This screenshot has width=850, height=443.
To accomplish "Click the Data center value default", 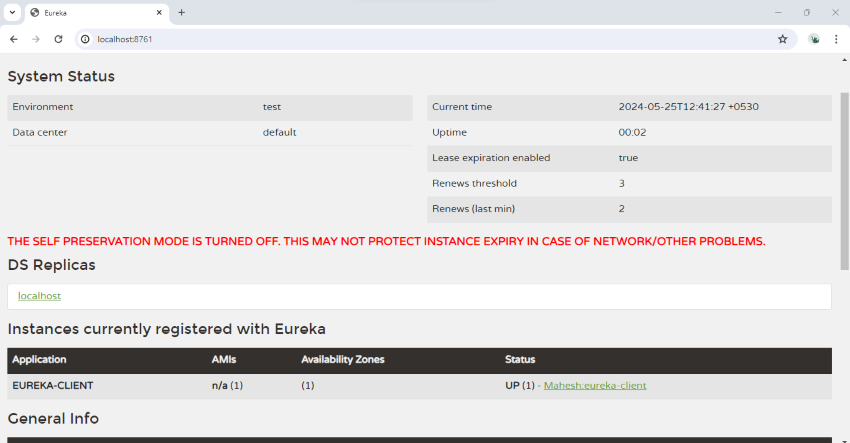I will click(279, 132).
